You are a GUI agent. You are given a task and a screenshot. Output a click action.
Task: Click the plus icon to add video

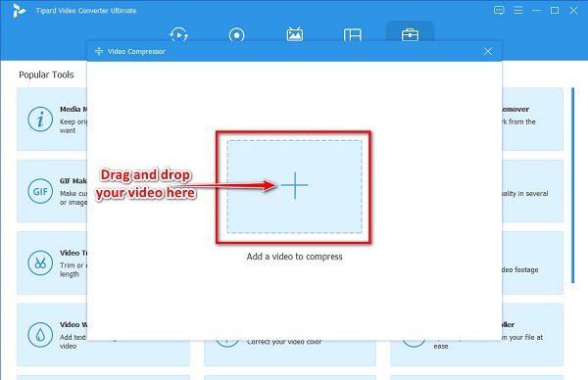(295, 185)
